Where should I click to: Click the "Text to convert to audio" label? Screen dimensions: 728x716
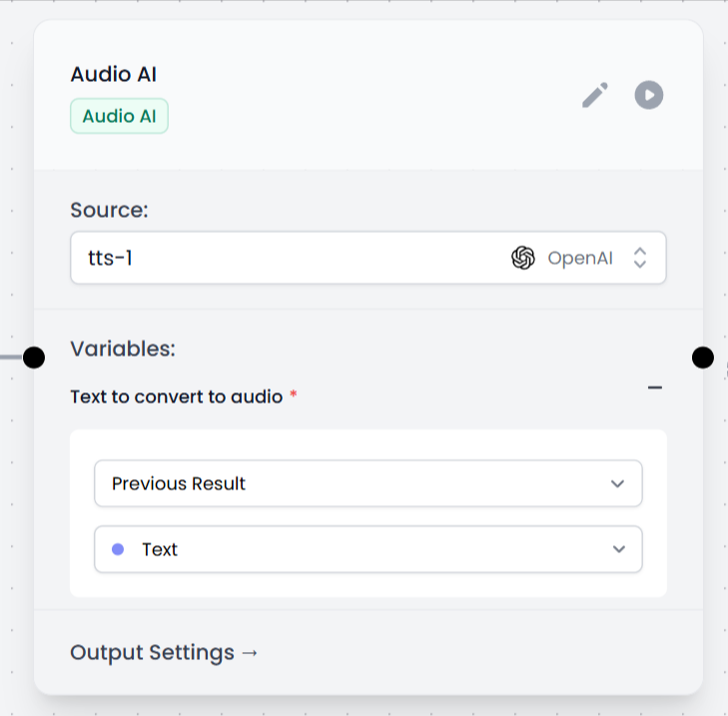(177, 396)
